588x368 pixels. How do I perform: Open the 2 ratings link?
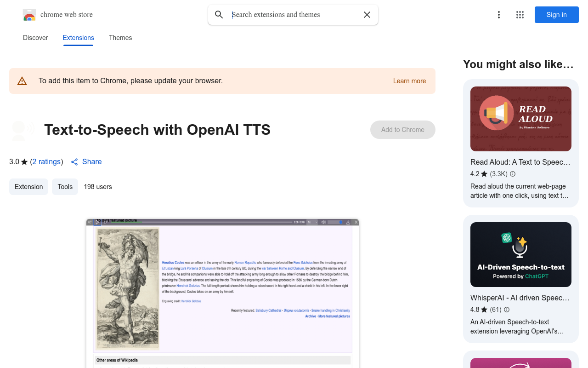[47, 162]
